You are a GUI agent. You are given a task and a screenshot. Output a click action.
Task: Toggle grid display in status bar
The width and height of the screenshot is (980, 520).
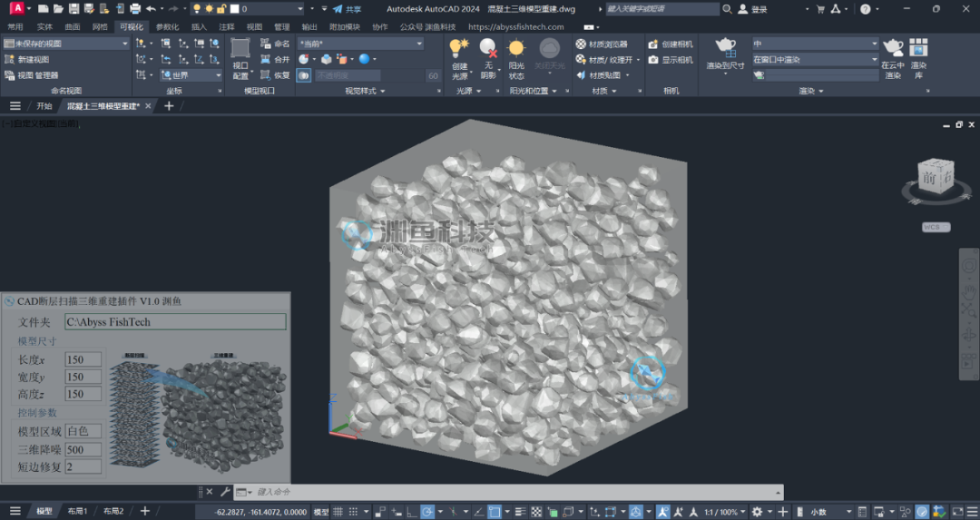pyautogui.click(x=338, y=511)
